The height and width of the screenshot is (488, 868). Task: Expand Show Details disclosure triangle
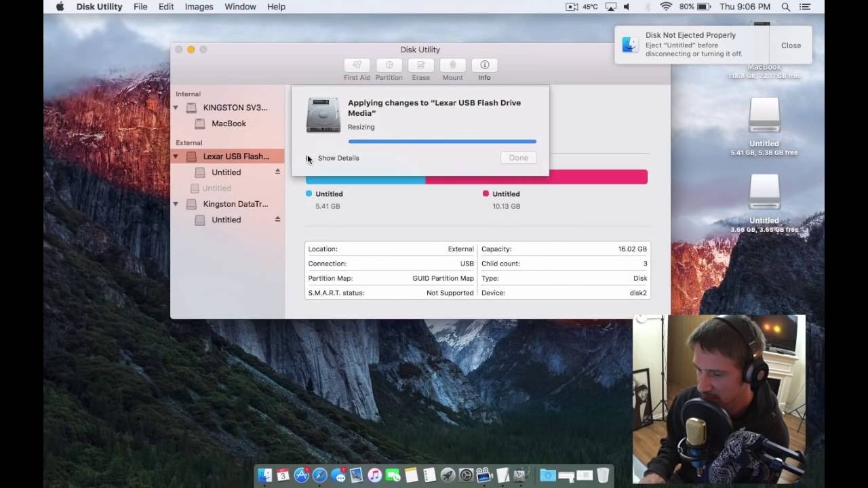tap(309, 158)
